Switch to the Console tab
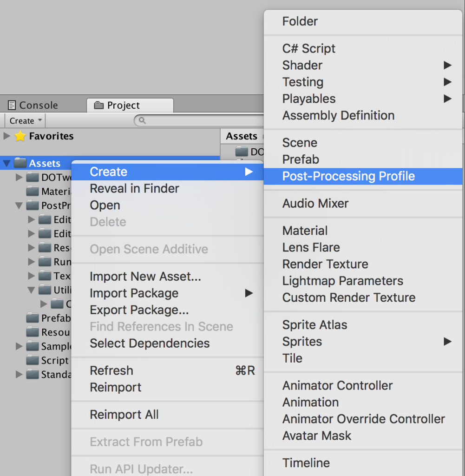Image resolution: width=465 pixels, height=476 pixels. pyautogui.click(x=33, y=105)
